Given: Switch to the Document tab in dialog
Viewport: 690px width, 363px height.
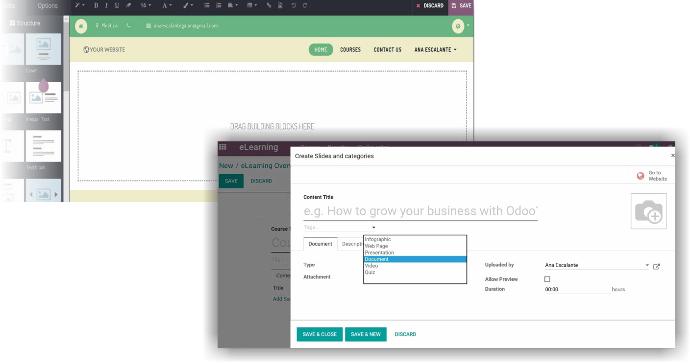Looking at the screenshot, I should pyautogui.click(x=320, y=244).
